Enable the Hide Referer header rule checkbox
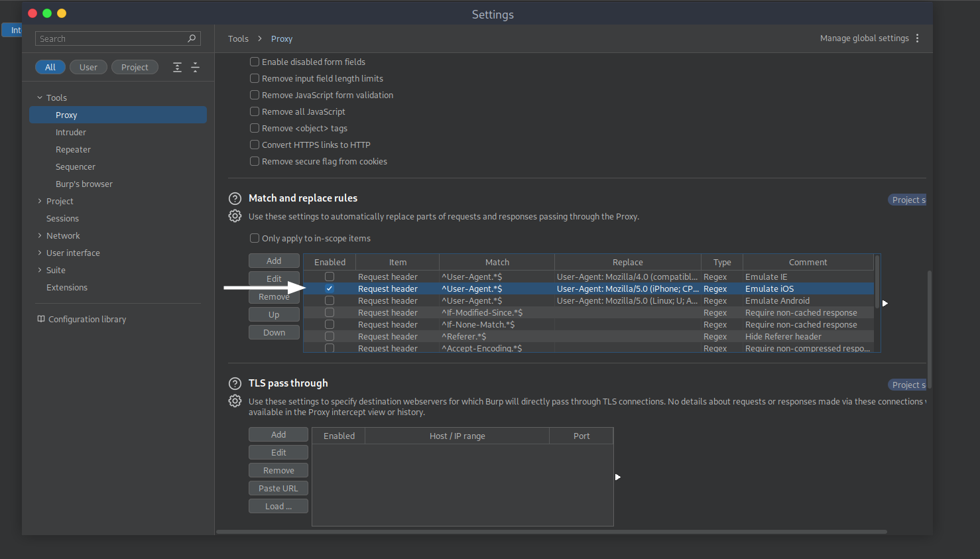 [330, 336]
